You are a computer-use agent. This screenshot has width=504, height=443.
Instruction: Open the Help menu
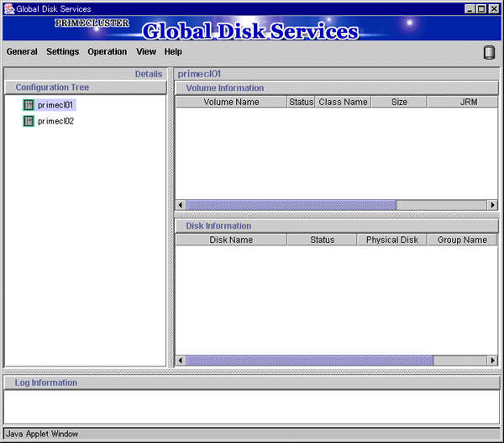[173, 51]
